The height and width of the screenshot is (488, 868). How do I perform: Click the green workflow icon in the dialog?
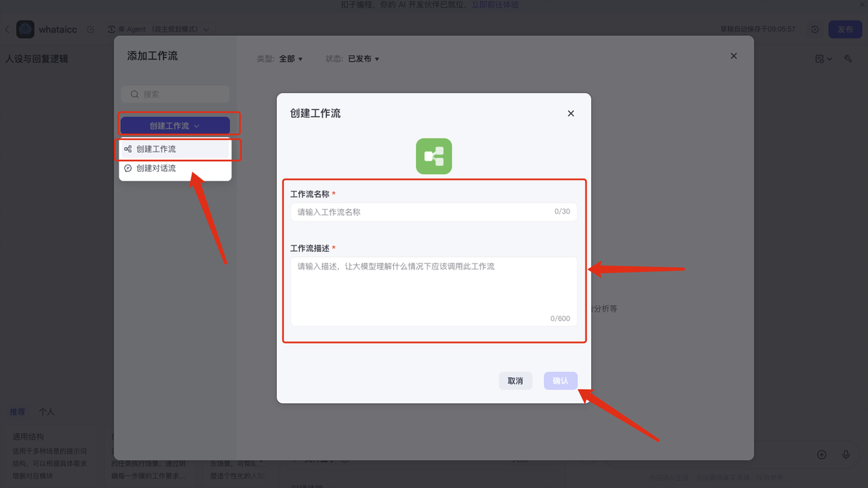click(x=433, y=156)
